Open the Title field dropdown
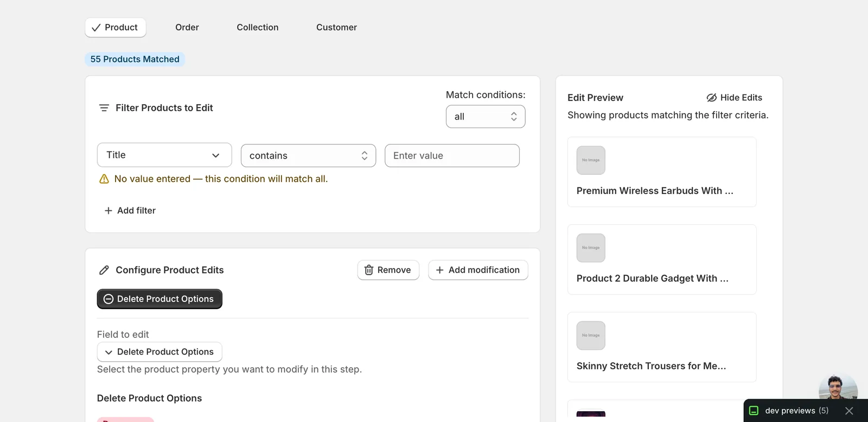This screenshot has width=868, height=422. [164, 155]
